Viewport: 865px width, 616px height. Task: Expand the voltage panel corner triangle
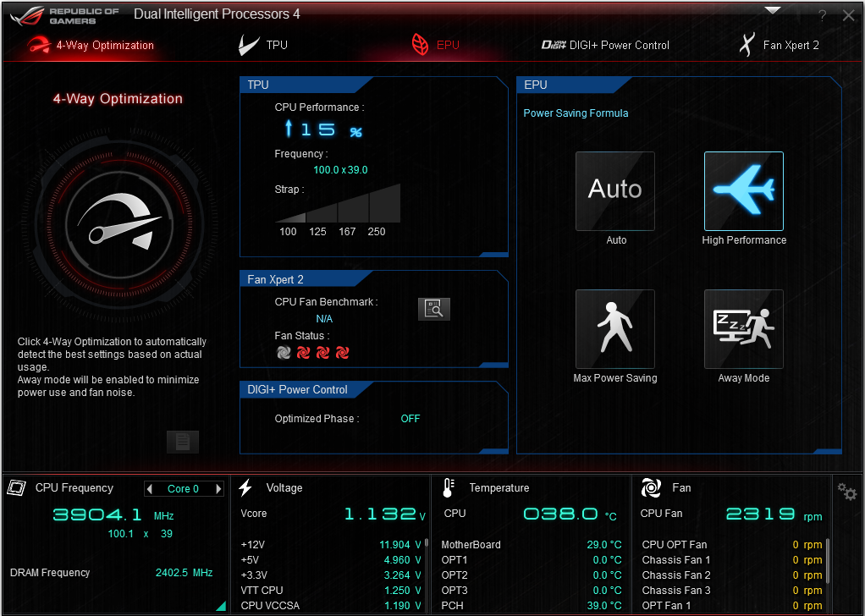pyautogui.click(x=221, y=606)
